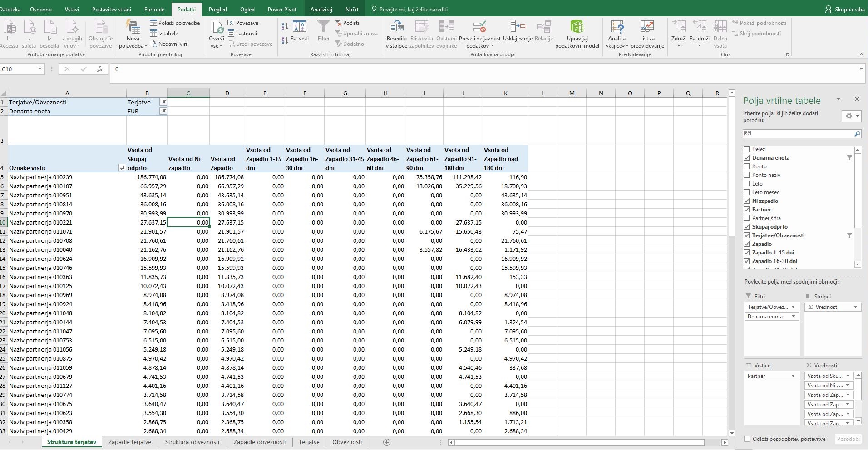Click the search magnifier in field list
Screen dimensions: 868x450
(857, 134)
